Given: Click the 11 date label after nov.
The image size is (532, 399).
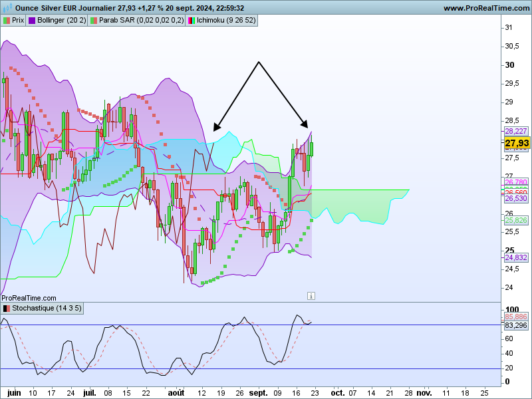Looking at the screenshot, I should click(446, 393).
